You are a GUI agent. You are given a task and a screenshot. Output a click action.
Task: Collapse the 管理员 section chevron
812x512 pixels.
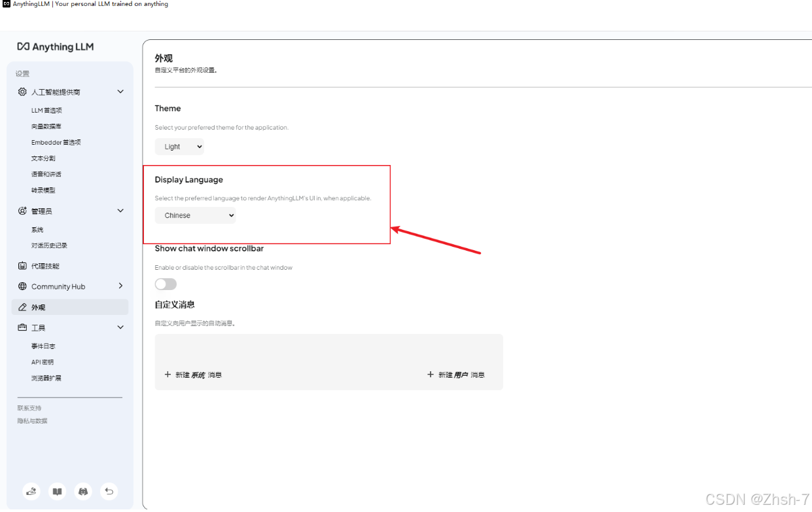point(120,211)
